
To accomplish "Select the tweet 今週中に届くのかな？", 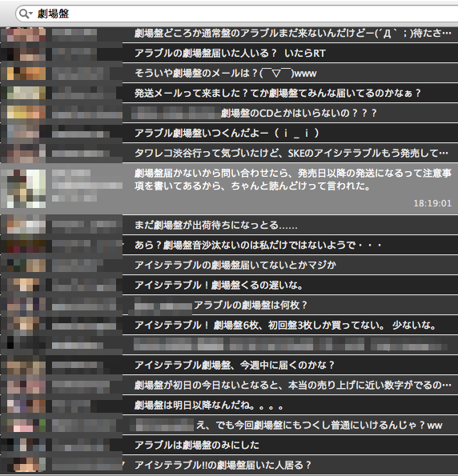I will coord(229,365).
